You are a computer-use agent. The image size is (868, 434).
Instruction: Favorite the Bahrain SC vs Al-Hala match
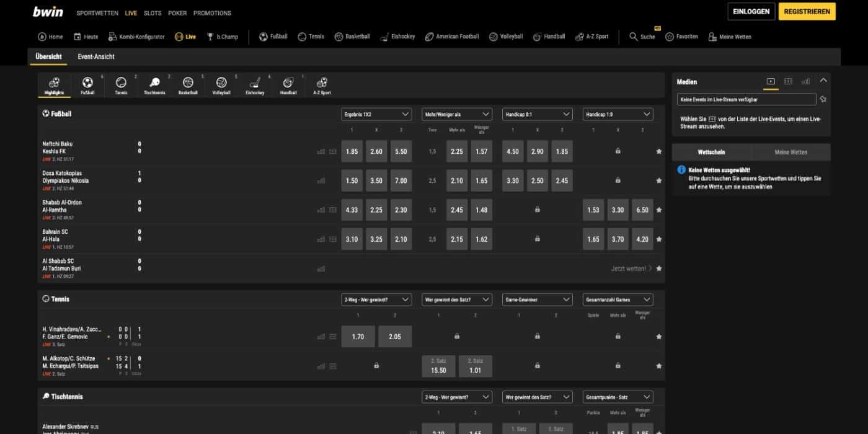tap(658, 239)
